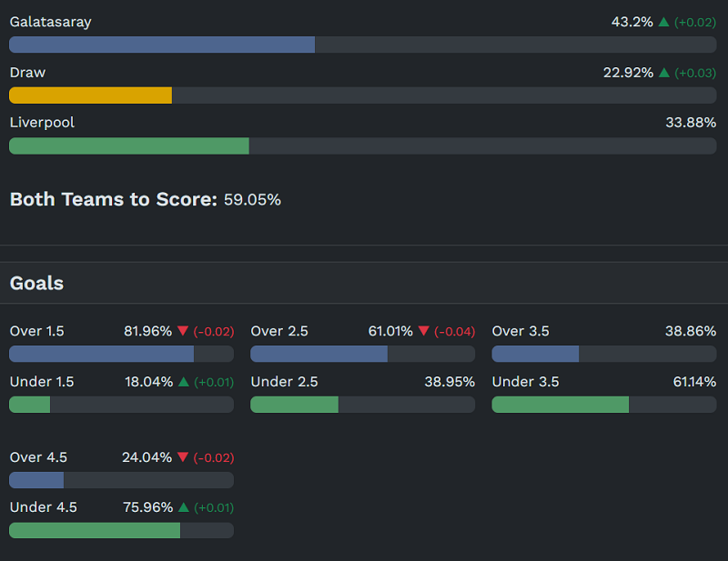The image size is (728, 561).
Task: Click the Over 4.5 blue progress bar
Action: tap(36, 480)
